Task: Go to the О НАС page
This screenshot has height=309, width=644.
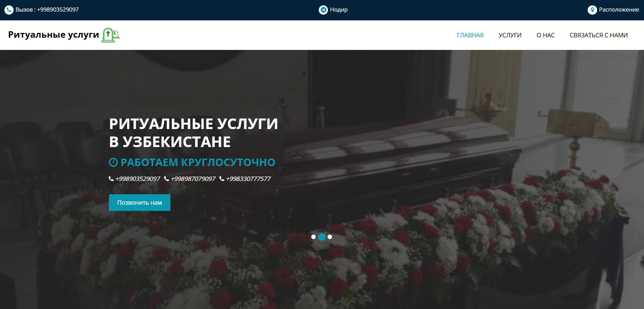Action: point(545,35)
